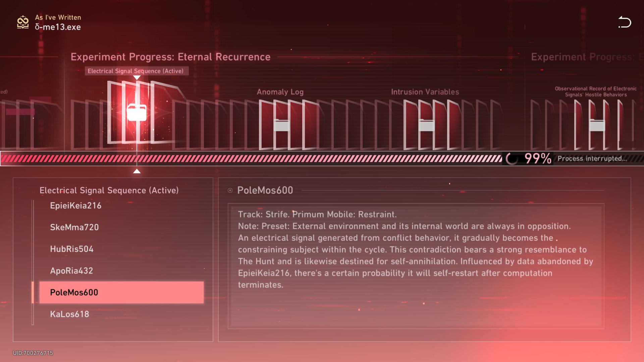Select the highlighted PoleMos600 entry
The image size is (644, 362).
click(121, 292)
